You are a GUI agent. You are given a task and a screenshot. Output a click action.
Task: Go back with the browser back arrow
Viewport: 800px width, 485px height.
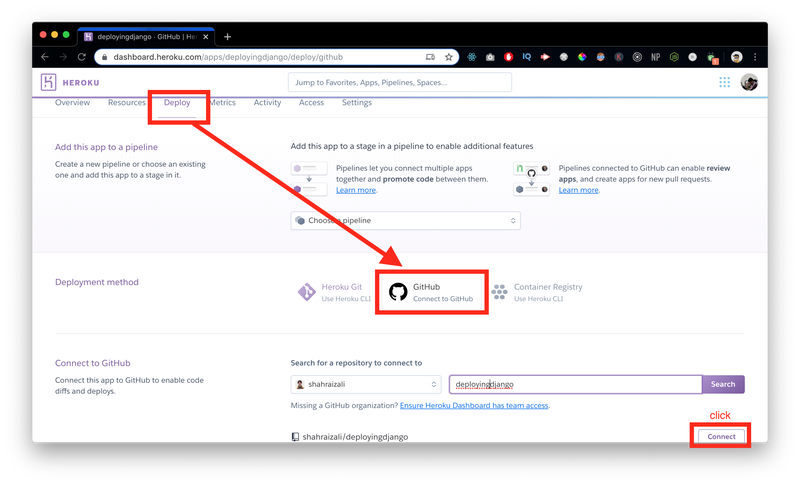(x=45, y=57)
